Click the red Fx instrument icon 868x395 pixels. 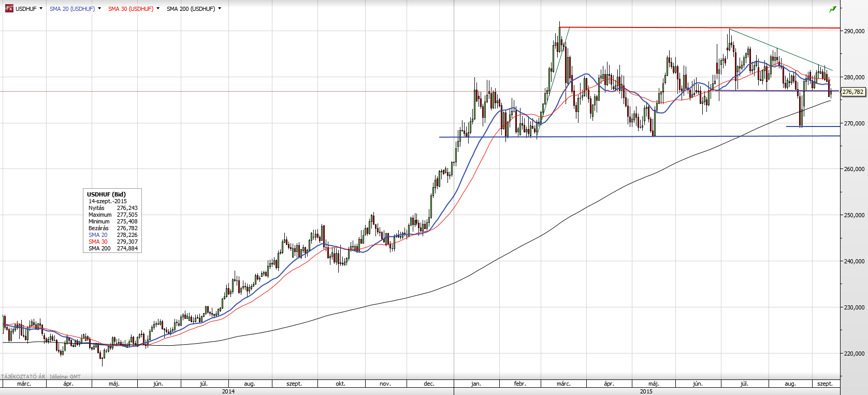(x=9, y=8)
